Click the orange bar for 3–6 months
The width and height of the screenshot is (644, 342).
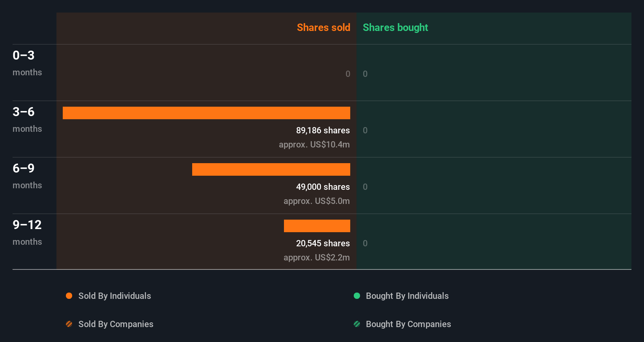(x=206, y=113)
